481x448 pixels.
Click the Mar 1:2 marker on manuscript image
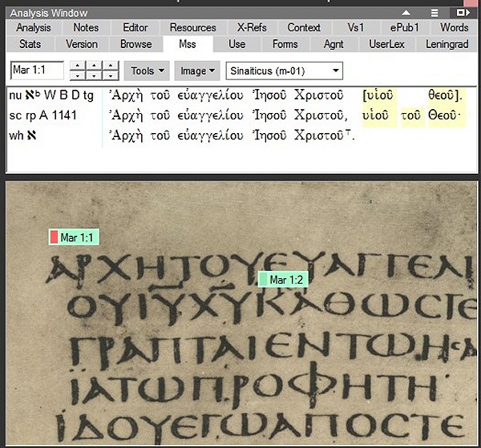click(283, 280)
